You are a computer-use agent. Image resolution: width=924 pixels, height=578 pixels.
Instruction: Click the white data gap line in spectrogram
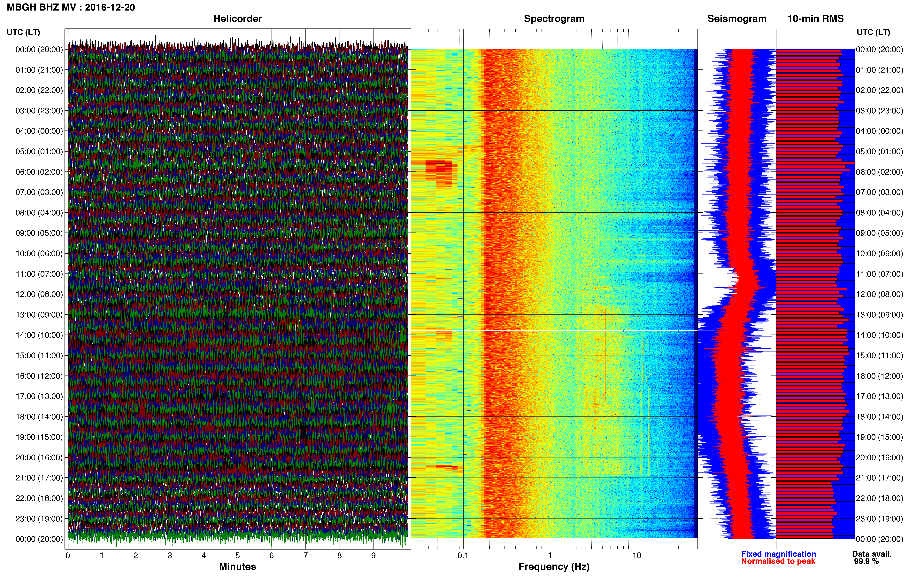pyautogui.click(x=554, y=330)
